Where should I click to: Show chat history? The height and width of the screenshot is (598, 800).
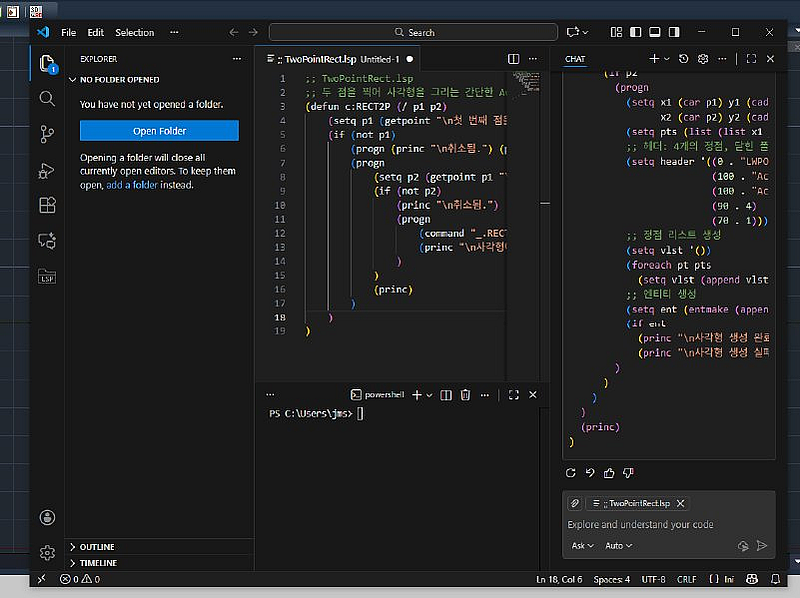tap(684, 59)
